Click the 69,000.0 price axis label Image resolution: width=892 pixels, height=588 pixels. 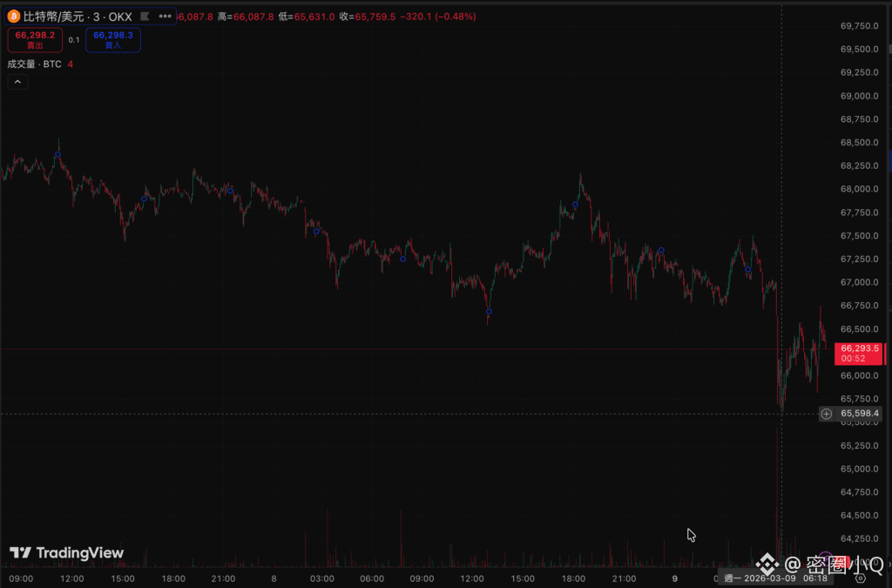click(859, 96)
